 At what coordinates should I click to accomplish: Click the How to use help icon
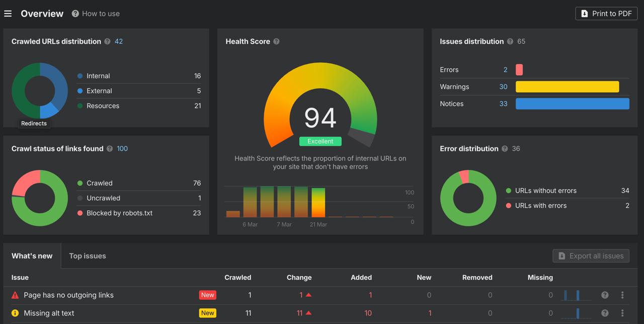(x=74, y=14)
